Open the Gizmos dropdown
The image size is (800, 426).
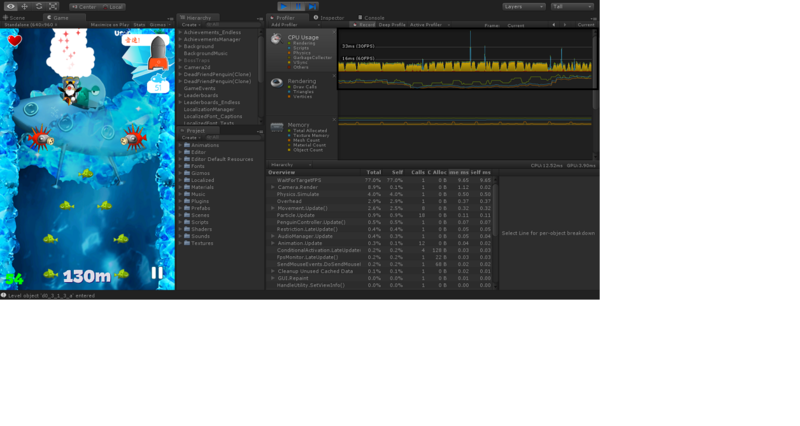click(x=160, y=24)
